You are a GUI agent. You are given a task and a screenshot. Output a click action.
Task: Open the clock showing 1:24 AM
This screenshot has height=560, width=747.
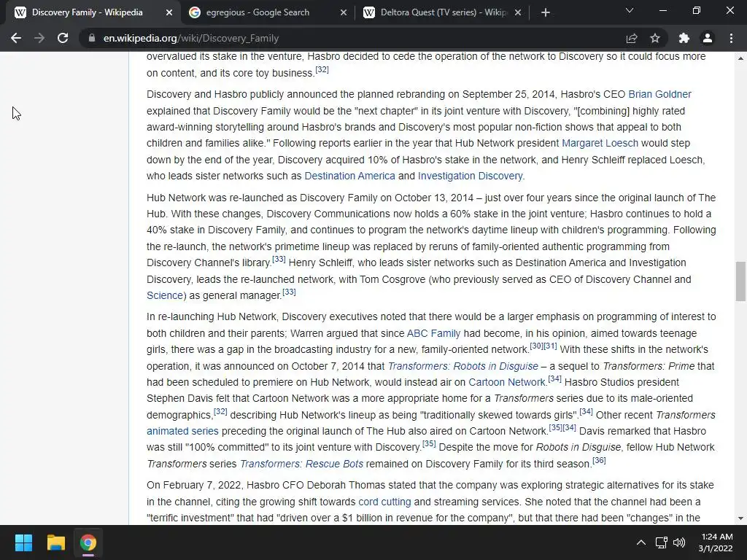coord(715,542)
